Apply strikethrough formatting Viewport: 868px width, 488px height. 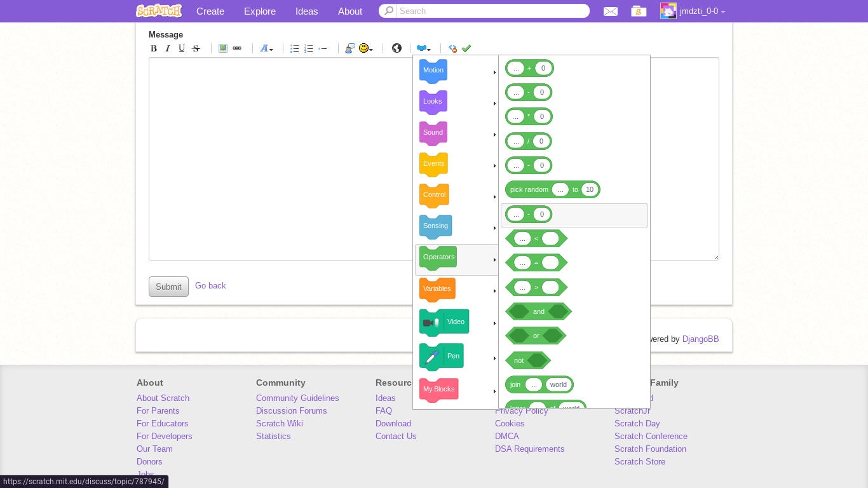tap(196, 48)
